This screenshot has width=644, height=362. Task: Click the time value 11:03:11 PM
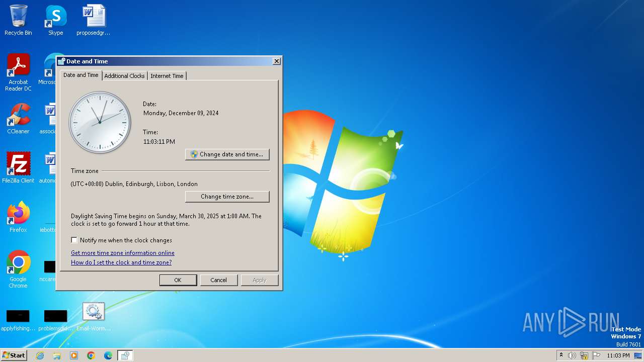pyautogui.click(x=159, y=142)
